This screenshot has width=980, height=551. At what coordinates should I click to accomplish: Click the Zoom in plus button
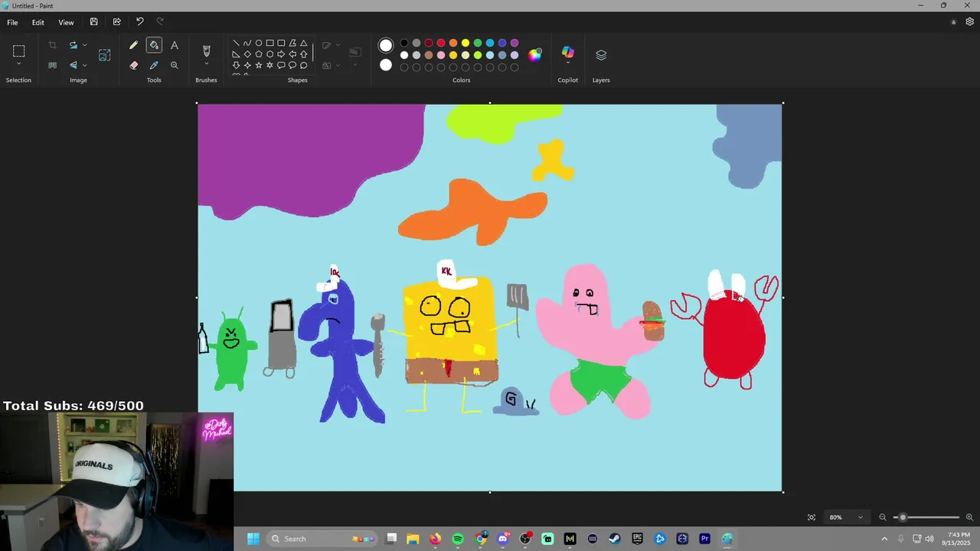(969, 517)
